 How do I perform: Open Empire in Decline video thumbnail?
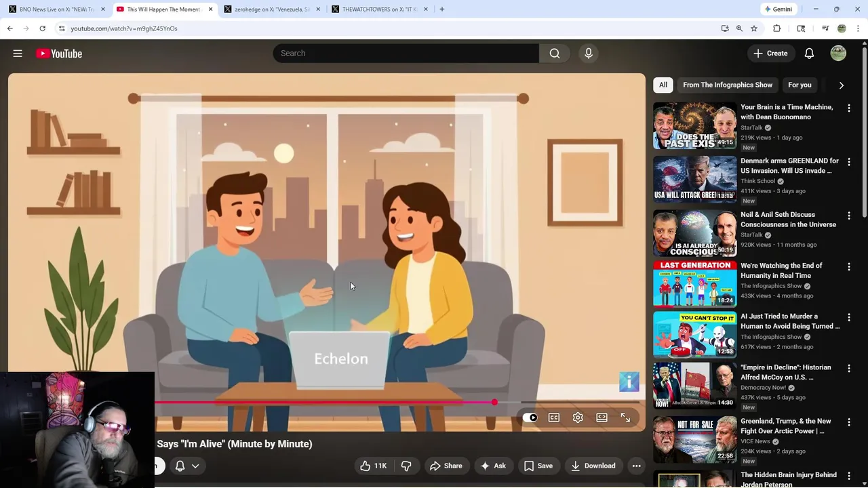[694, 386]
